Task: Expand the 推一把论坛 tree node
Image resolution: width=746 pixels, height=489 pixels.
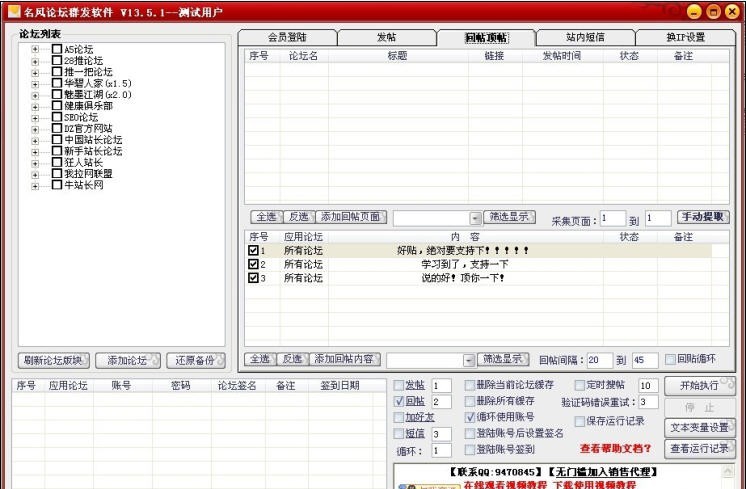Action: point(35,73)
